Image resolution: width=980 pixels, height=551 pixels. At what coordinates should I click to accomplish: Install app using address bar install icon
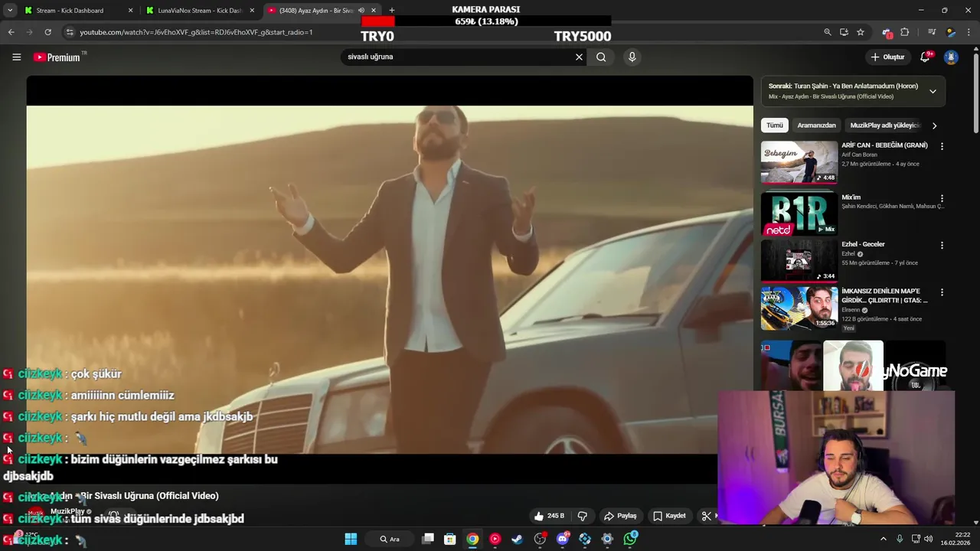pos(844,32)
